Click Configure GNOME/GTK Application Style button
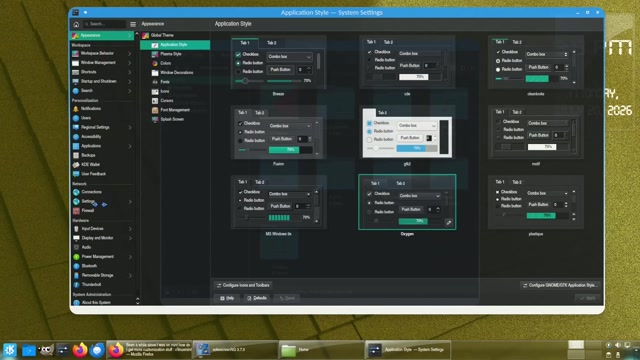This screenshot has width=640, height=360. pyautogui.click(x=561, y=285)
